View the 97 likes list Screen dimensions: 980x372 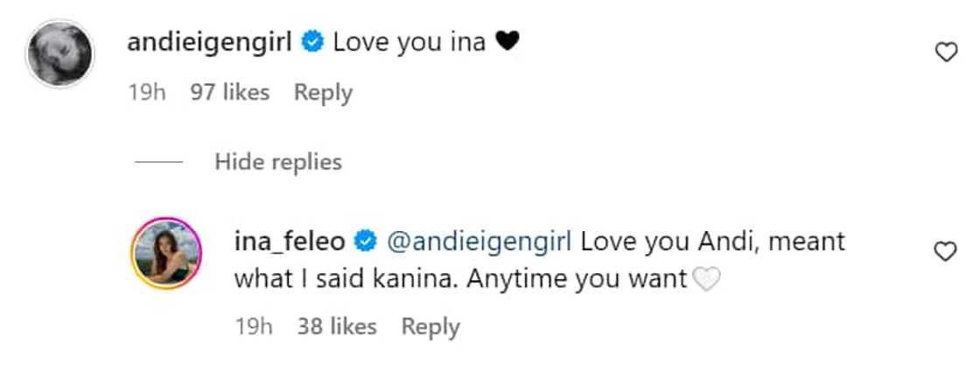click(x=230, y=92)
